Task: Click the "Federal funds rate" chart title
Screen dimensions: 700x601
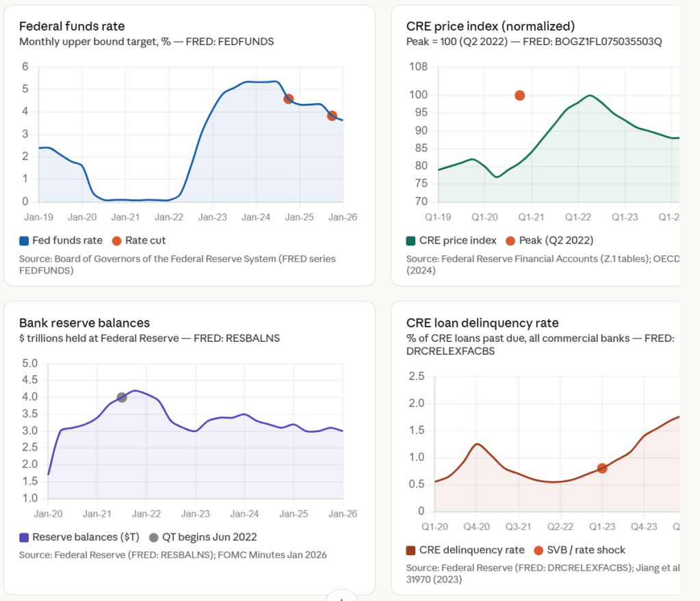Action: pyautogui.click(x=72, y=27)
